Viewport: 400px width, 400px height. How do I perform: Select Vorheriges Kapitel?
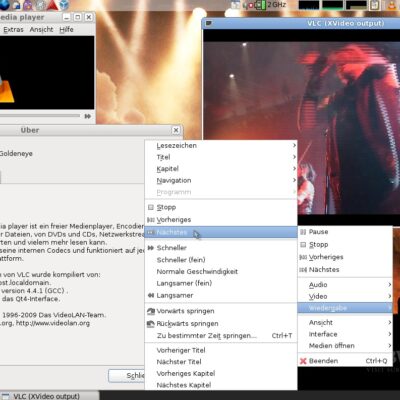pyautogui.click(x=221, y=373)
